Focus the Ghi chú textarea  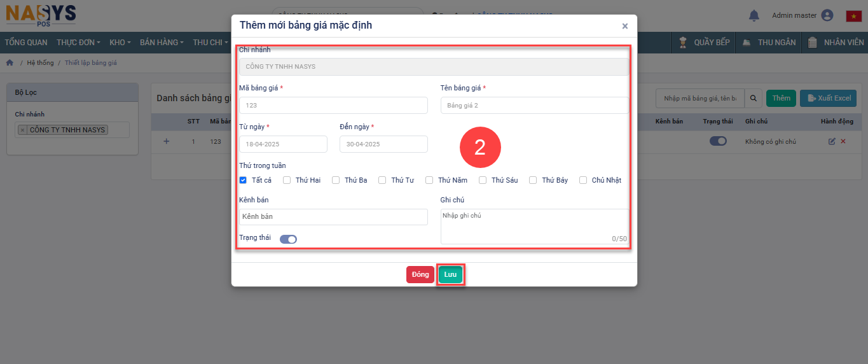tap(534, 227)
